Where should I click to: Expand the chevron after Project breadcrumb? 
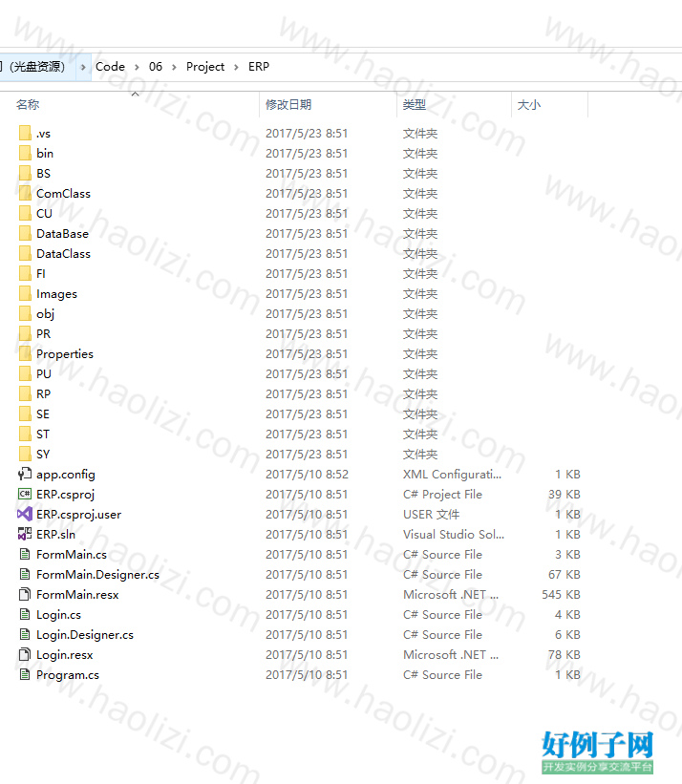tap(236, 67)
